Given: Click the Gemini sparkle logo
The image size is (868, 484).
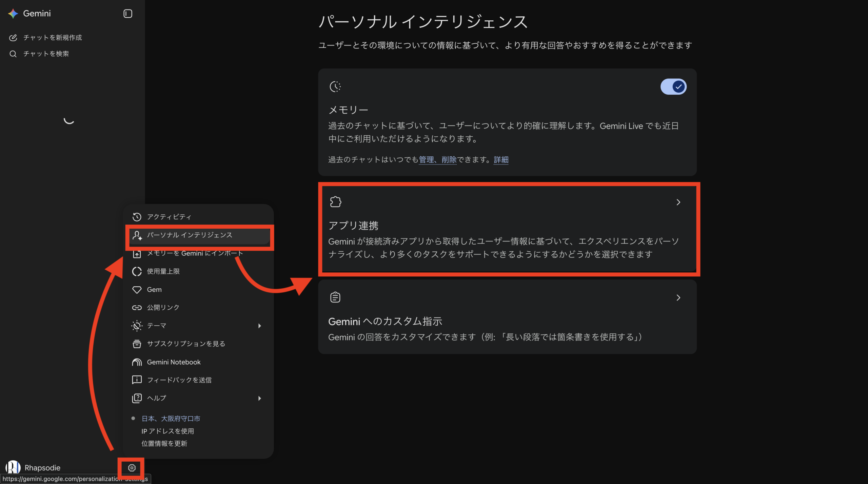Looking at the screenshot, I should [13, 14].
